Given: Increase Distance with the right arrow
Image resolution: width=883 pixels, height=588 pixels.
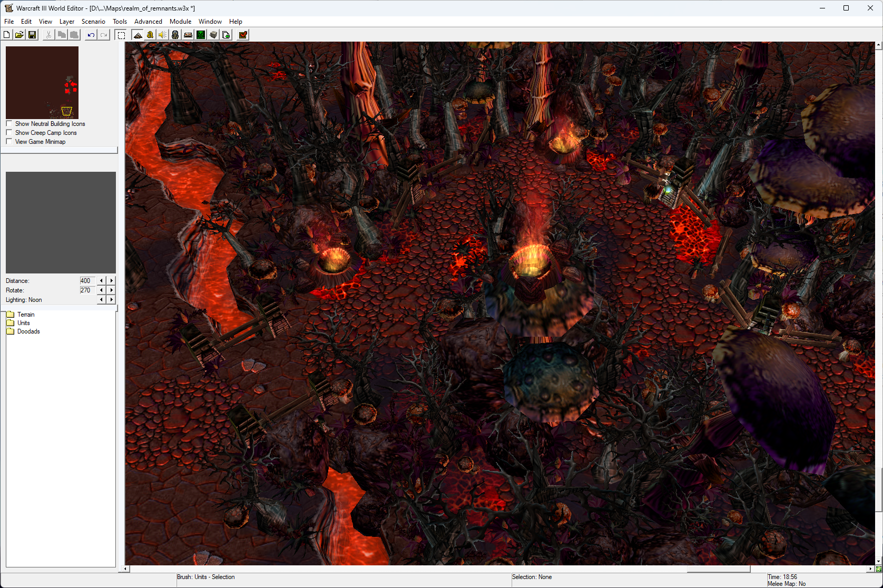Looking at the screenshot, I should (111, 281).
